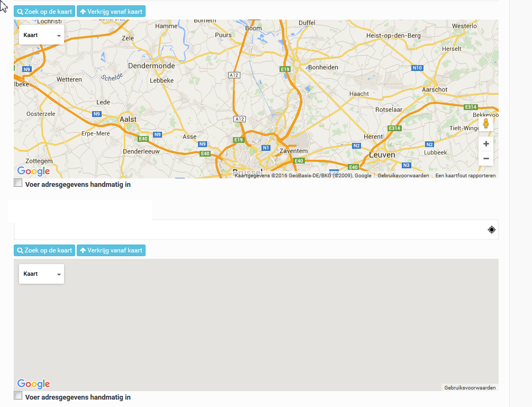Zoom out with the map minus button
The image size is (532, 407).
[x=486, y=158]
